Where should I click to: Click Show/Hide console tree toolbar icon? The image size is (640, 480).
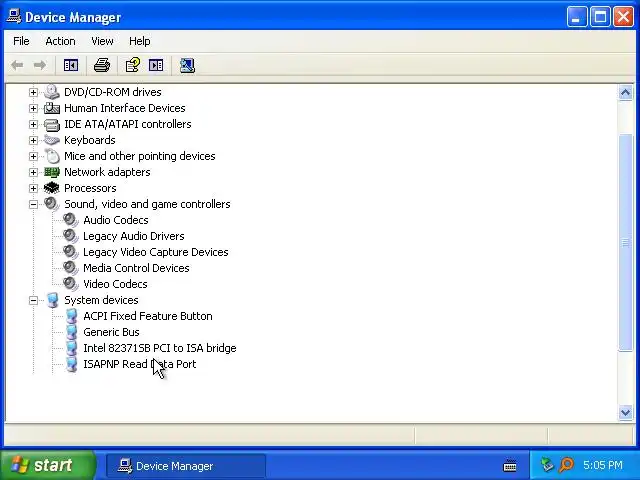click(x=71, y=65)
